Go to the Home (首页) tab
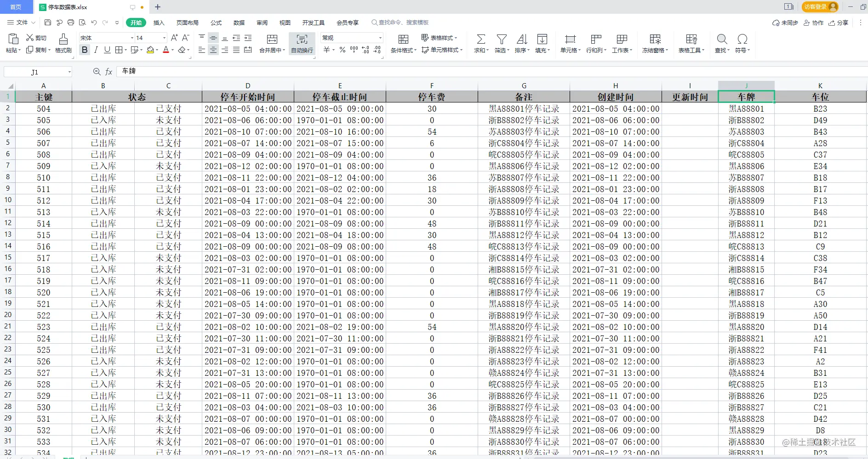 (x=16, y=7)
